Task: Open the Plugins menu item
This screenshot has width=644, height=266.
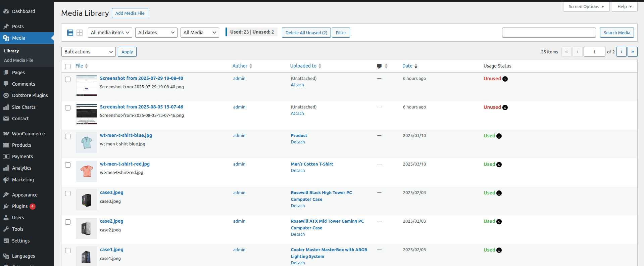Action: tap(20, 206)
